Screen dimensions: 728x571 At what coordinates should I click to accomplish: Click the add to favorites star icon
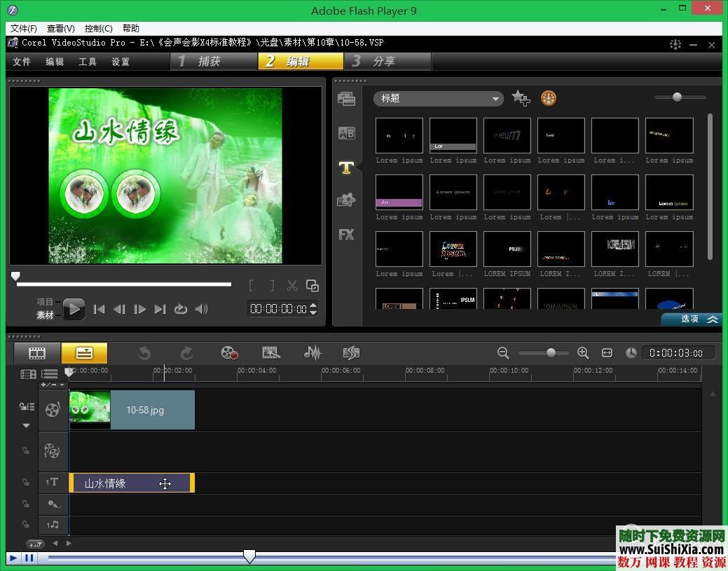[x=521, y=99]
